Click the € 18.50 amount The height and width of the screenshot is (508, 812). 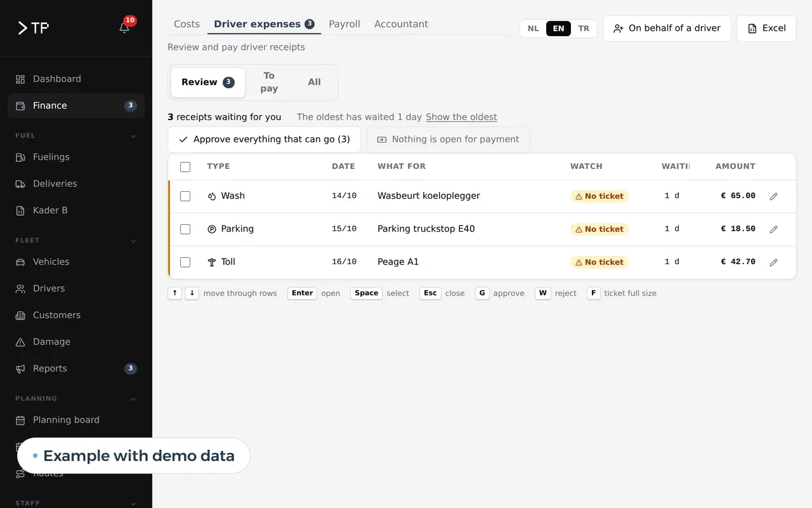pyautogui.click(x=738, y=229)
